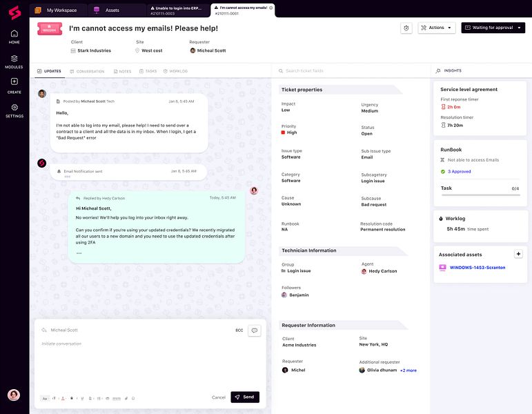Click the canned response chat icon
This screenshot has height=414, width=532.
254,331
